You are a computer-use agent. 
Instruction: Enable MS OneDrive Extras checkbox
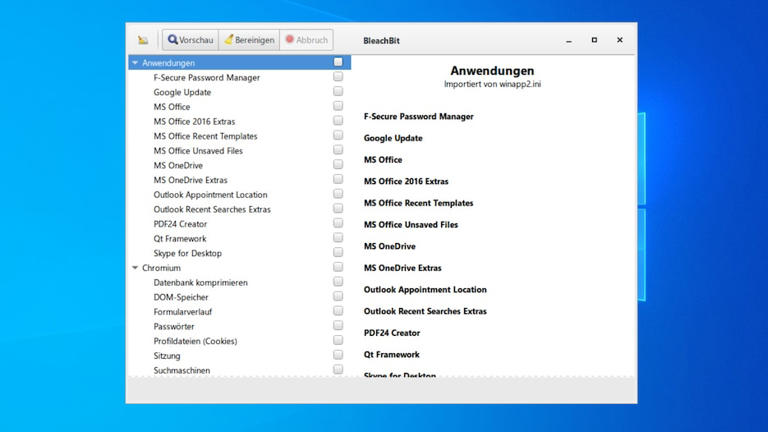click(338, 180)
